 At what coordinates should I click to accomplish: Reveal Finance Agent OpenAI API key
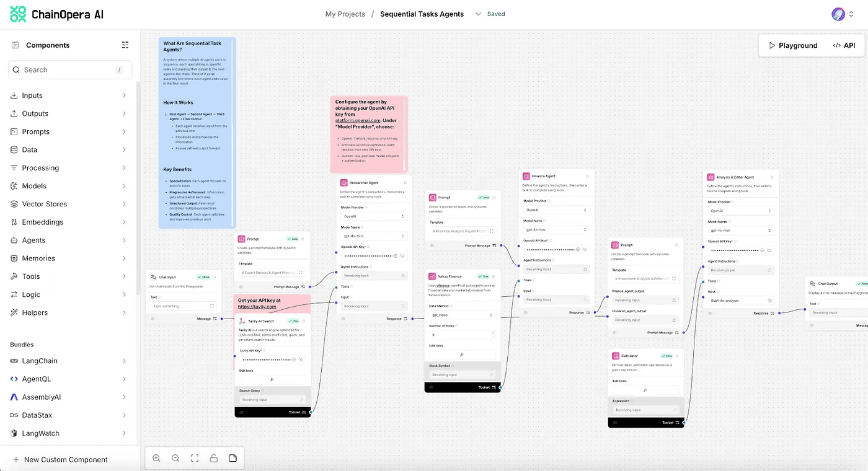[x=585, y=249]
